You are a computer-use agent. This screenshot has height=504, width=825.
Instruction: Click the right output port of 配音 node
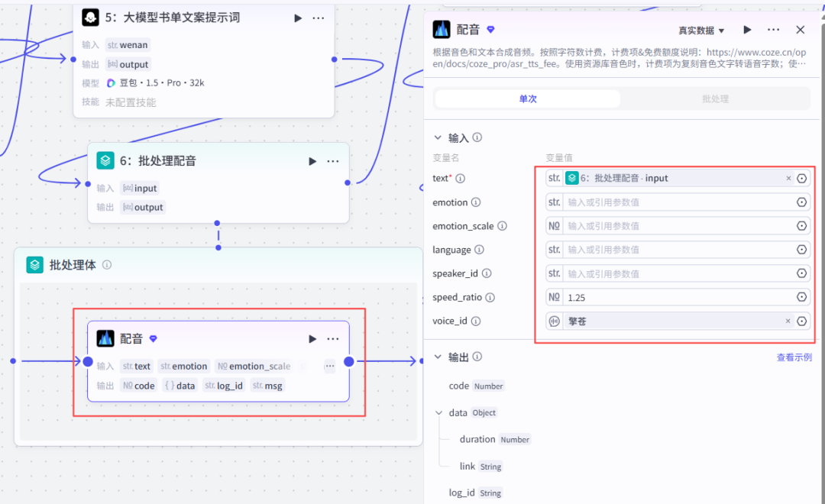click(349, 361)
